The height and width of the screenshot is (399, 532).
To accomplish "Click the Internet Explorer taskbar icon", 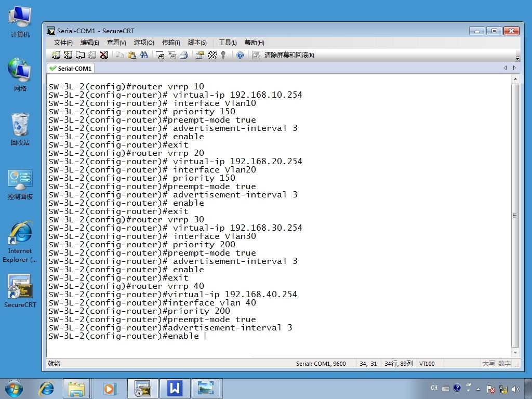I will [46, 389].
